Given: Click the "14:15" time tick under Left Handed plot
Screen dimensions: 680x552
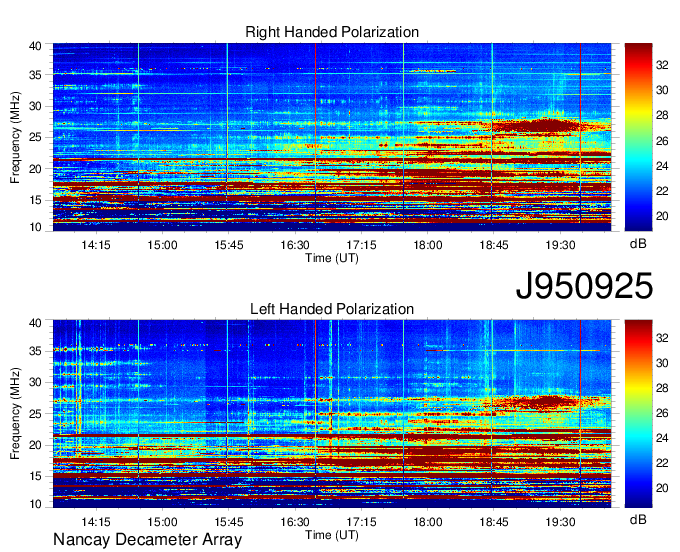Looking at the screenshot, I should click(x=96, y=522).
